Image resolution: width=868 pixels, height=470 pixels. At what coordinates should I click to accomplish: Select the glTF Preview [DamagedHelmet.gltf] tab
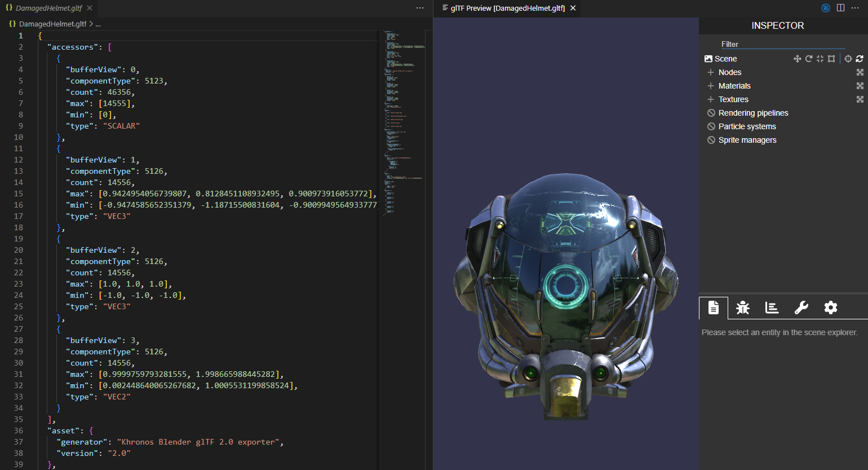[508, 8]
